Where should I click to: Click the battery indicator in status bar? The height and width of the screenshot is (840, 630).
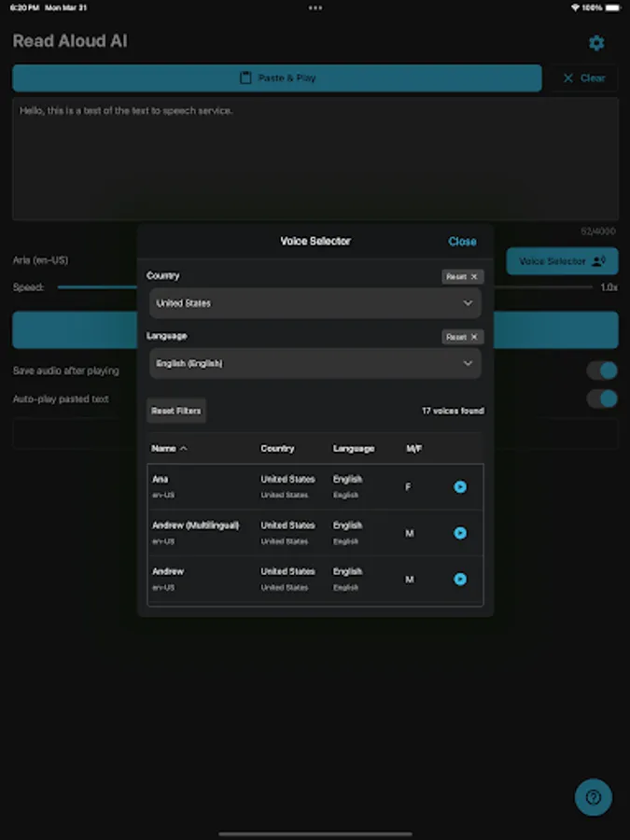point(613,8)
